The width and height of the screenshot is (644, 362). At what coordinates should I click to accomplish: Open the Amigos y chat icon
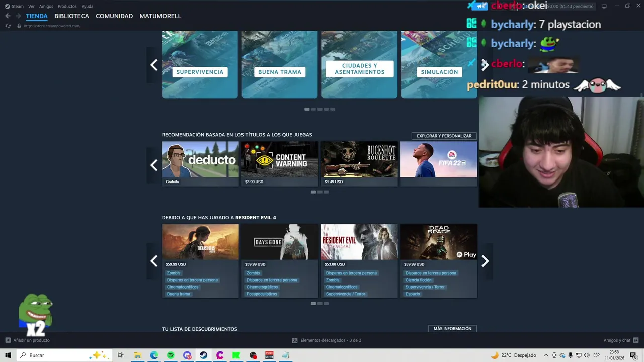[636, 340]
